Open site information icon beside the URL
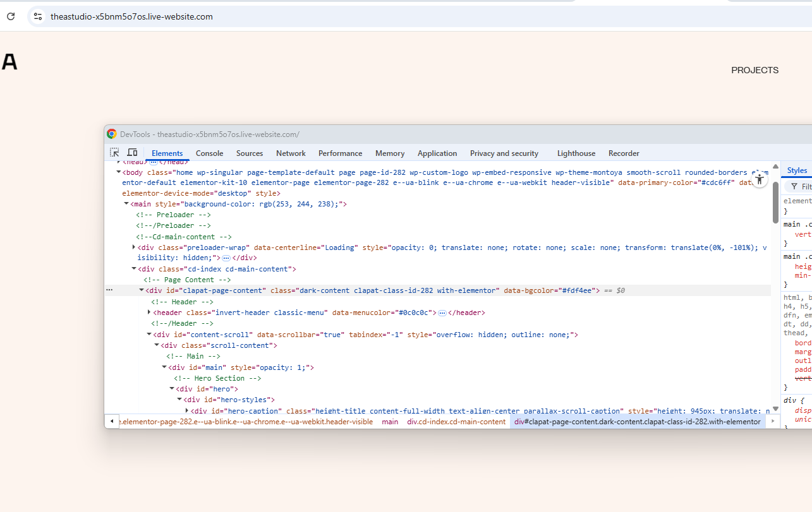This screenshot has height=512, width=812. pyautogui.click(x=38, y=16)
